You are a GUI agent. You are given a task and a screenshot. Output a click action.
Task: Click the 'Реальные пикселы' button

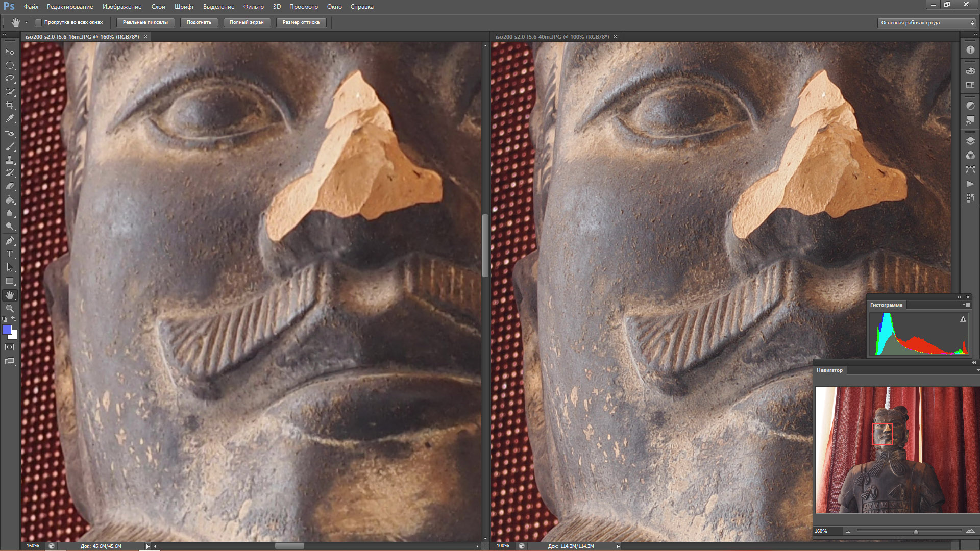coord(145,22)
